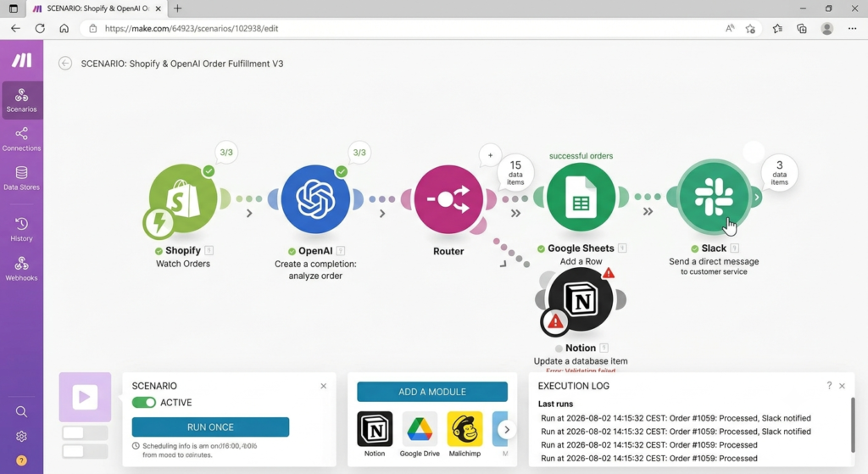
Task: Open the Google Sheets Add a Row module
Action: 581,197
